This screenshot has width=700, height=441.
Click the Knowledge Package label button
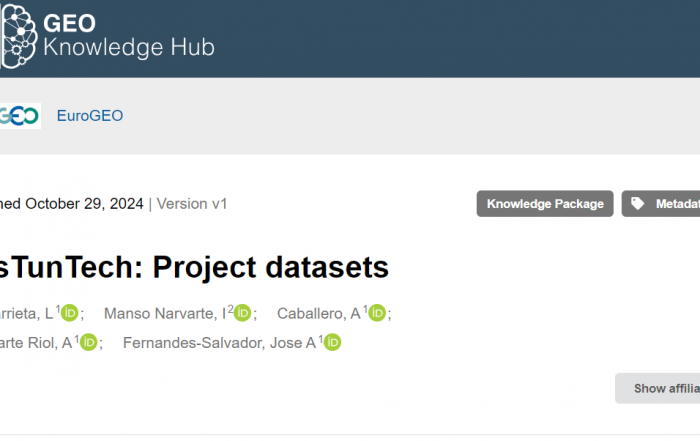545,204
